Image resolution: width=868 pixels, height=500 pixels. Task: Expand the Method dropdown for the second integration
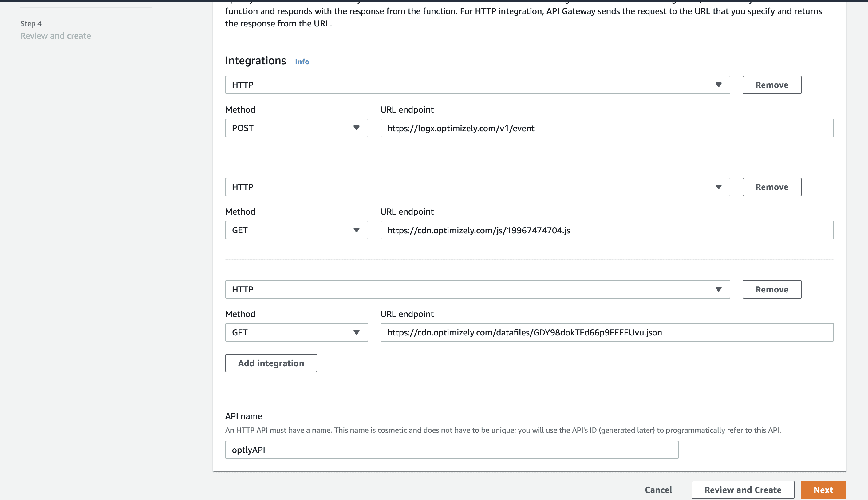tap(296, 230)
